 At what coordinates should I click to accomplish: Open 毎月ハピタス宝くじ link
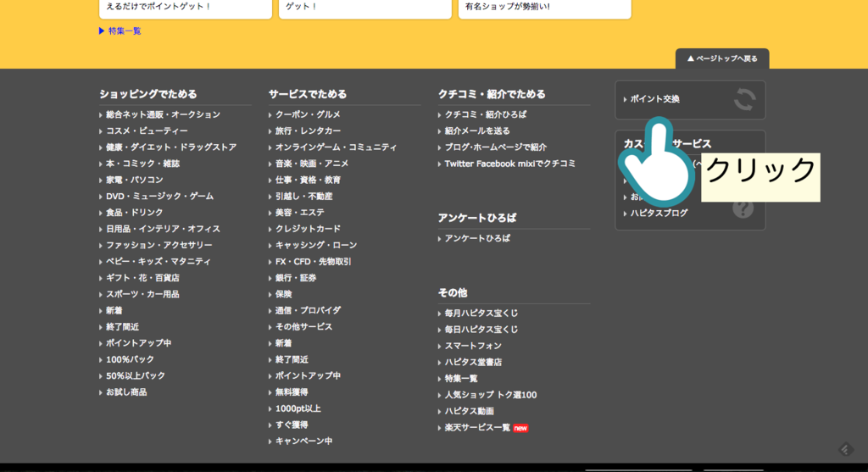coord(481,314)
